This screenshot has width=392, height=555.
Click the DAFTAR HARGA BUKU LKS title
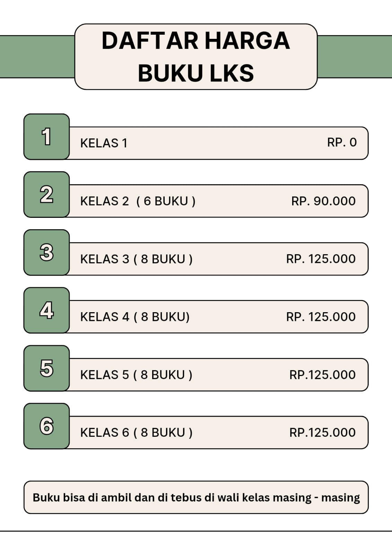(196, 57)
